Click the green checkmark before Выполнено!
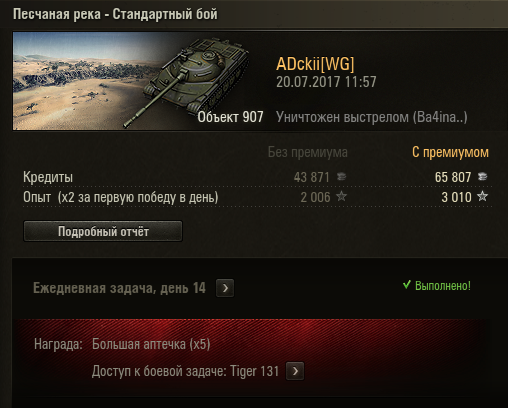The width and height of the screenshot is (508, 408). [407, 285]
